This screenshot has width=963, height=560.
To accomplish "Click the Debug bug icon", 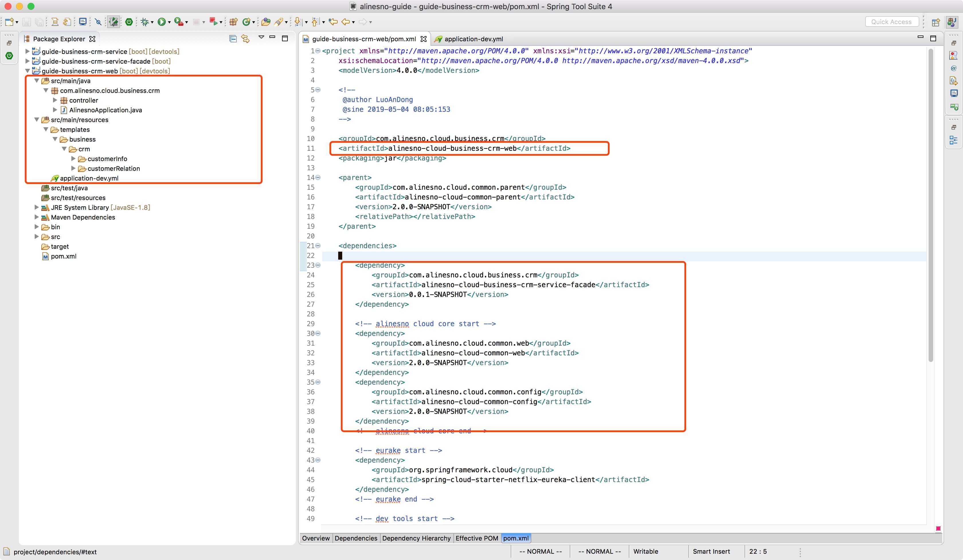I will [x=144, y=22].
